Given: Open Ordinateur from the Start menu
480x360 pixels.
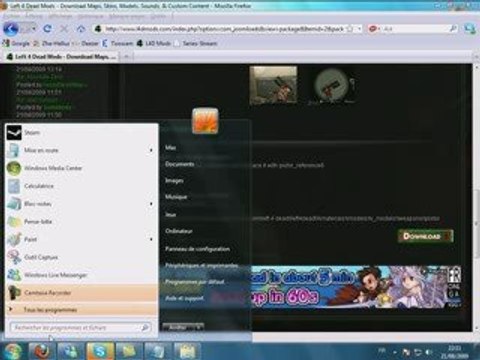Looking at the screenshot, I should point(179,231).
